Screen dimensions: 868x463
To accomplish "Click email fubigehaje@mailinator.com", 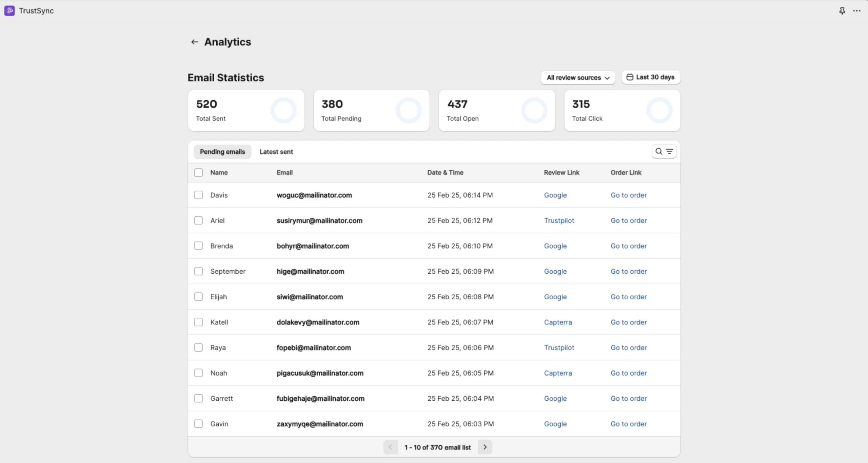I will point(320,398).
